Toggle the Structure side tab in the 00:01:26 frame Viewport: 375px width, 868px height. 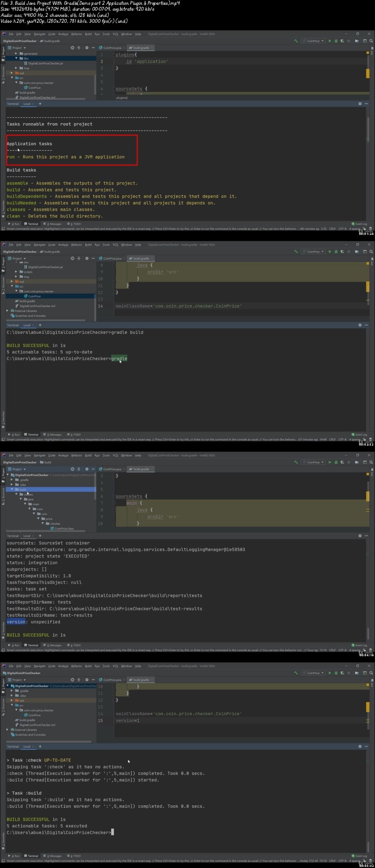(x=3, y=75)
